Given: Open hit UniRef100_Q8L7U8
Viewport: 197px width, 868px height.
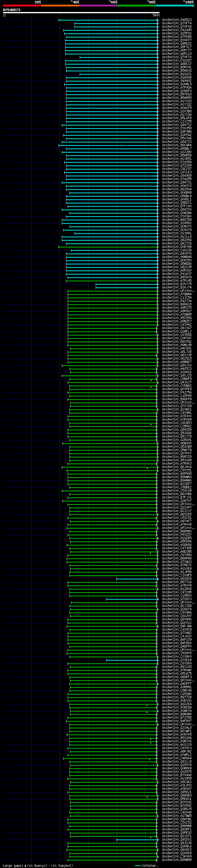Looking at the screenshot, I should (x=177, y=352).
